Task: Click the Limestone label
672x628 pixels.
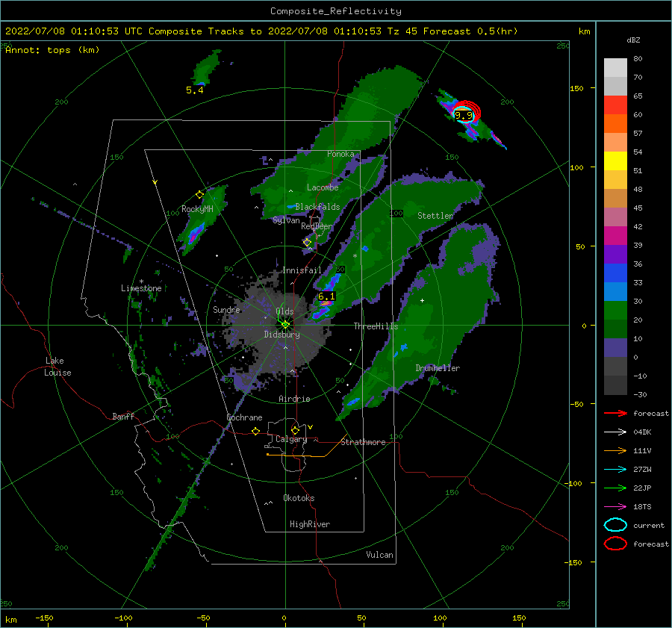Action: [141, 288]
